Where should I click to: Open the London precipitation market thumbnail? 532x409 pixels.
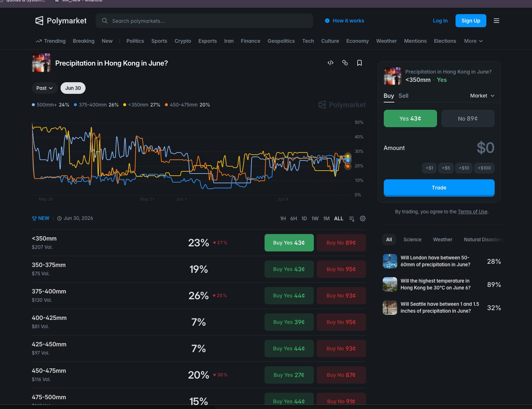click(x=390, y=261)
